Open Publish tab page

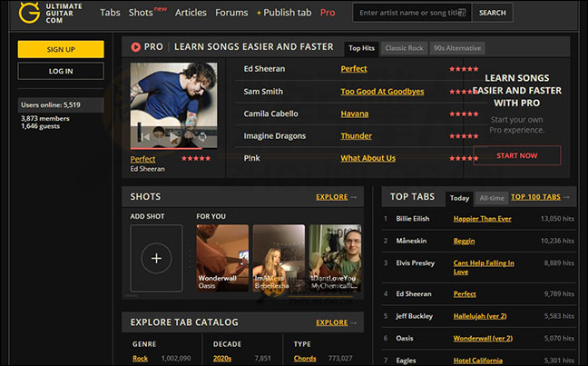pyautogui.click(x=288, y=13)
